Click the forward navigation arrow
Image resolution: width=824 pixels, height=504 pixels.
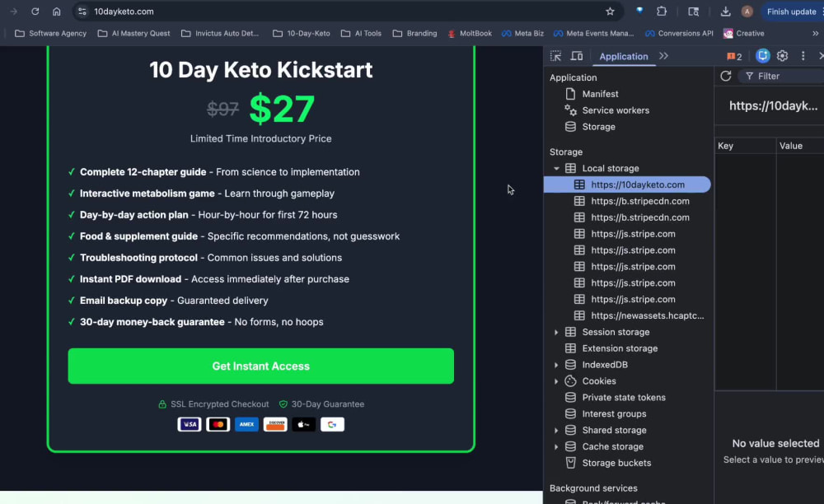click(14, 12)
